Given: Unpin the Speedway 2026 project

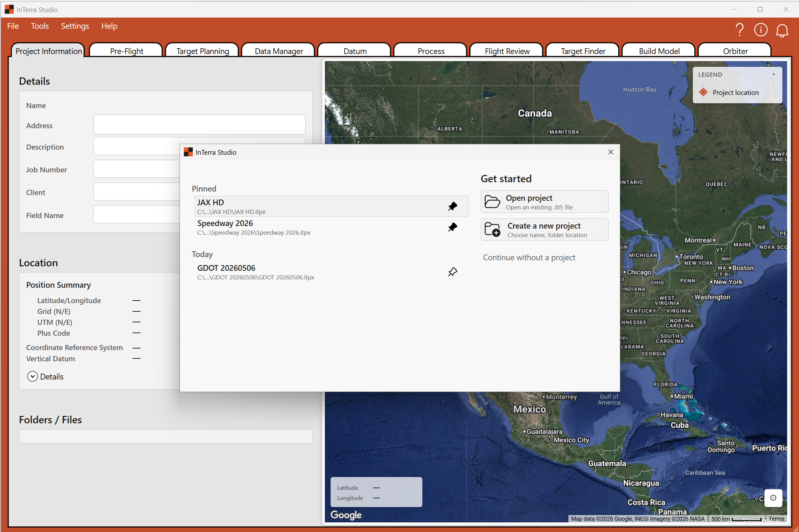Looking at the screenshot, I should [x=453, y=227].
